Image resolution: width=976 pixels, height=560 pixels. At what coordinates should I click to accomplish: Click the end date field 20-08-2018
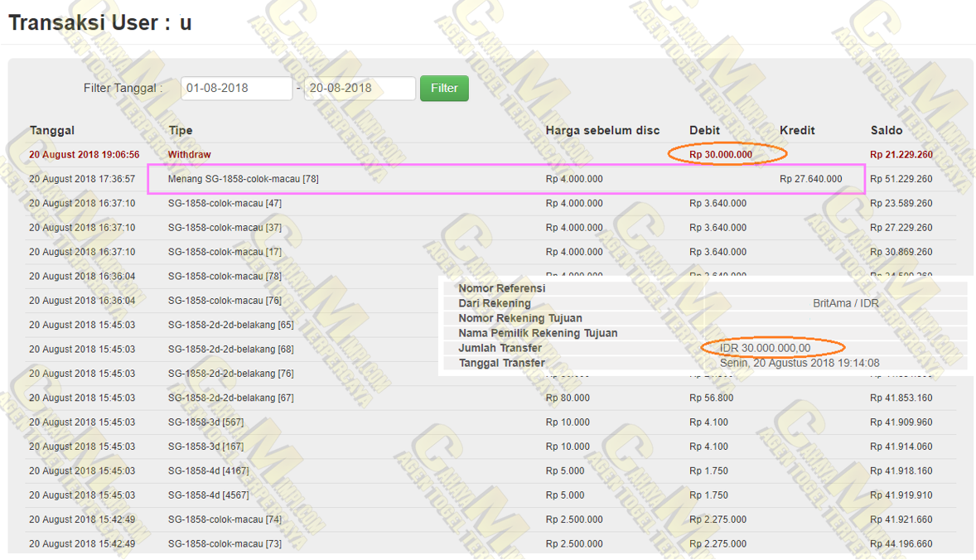pos(359,88)
